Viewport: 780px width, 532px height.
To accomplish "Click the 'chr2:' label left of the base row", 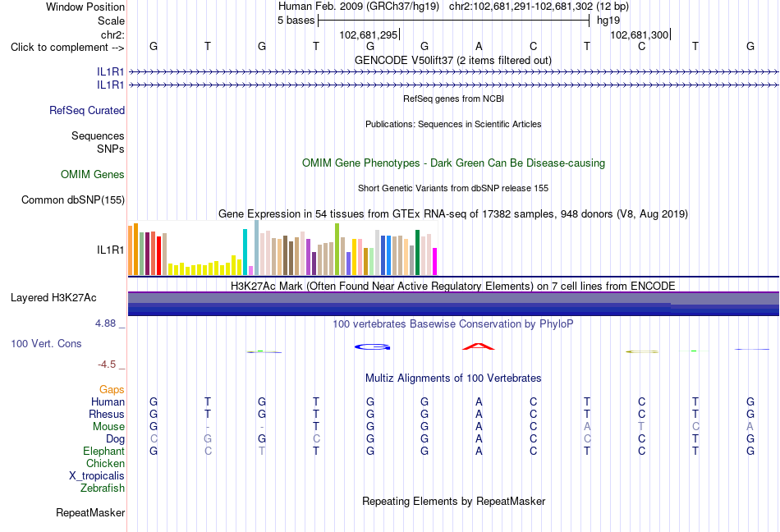I will click(x=113, y=34).
